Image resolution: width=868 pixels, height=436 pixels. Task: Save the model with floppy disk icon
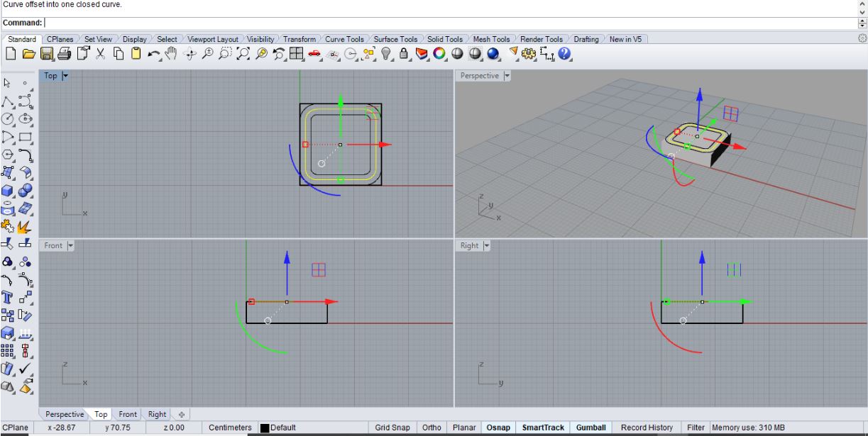[47, 53]
